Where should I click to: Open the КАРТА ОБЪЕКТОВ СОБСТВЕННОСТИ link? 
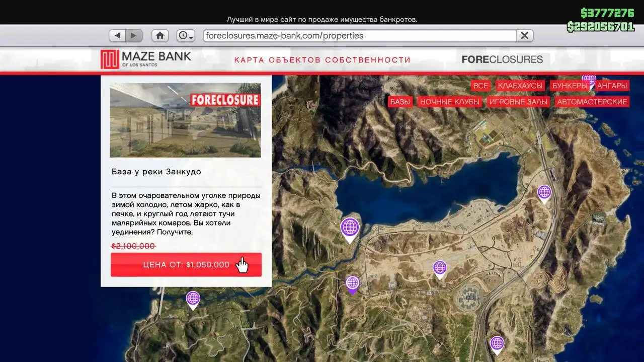click(x=323, y=60)
